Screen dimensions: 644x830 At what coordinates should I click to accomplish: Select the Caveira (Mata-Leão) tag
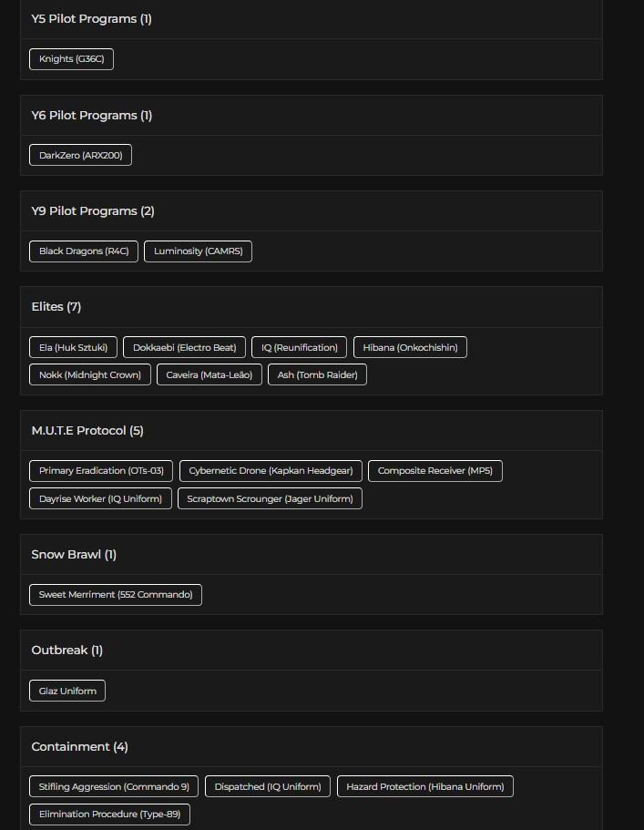(x=210, y=374)
